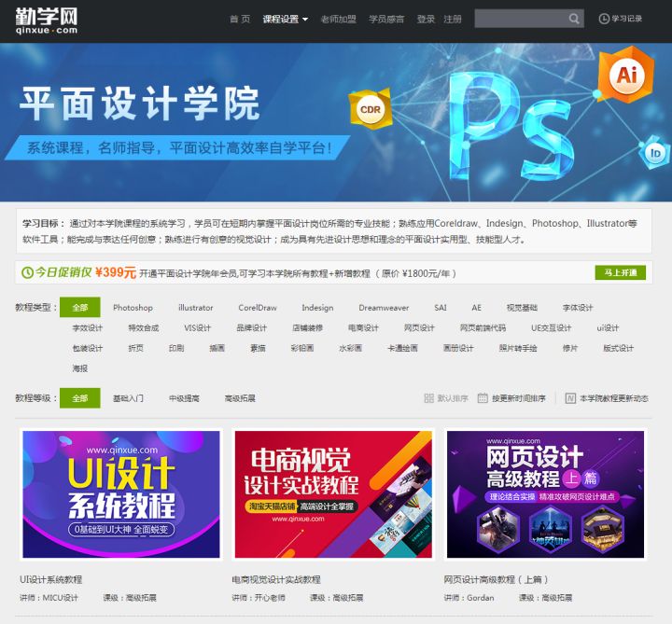This screenshot has width=672, height=624.
Task: Filter courses by 店铺装修
Action: (x=308, y=328)
